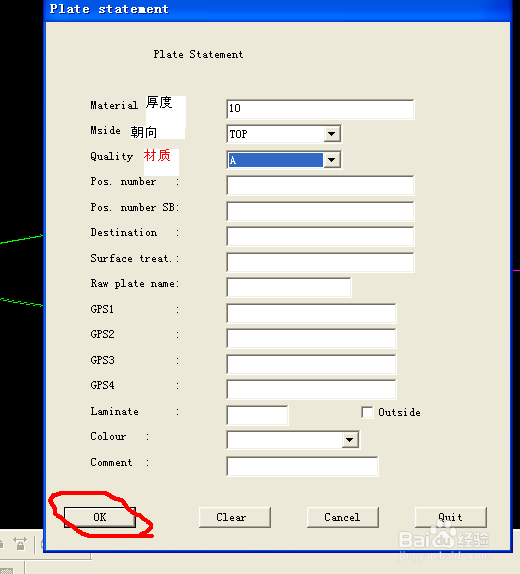The height and width of the screenshot is (574, 520).
Task: Select the Quality combo box showing A
Action: [x=284, y=160]
